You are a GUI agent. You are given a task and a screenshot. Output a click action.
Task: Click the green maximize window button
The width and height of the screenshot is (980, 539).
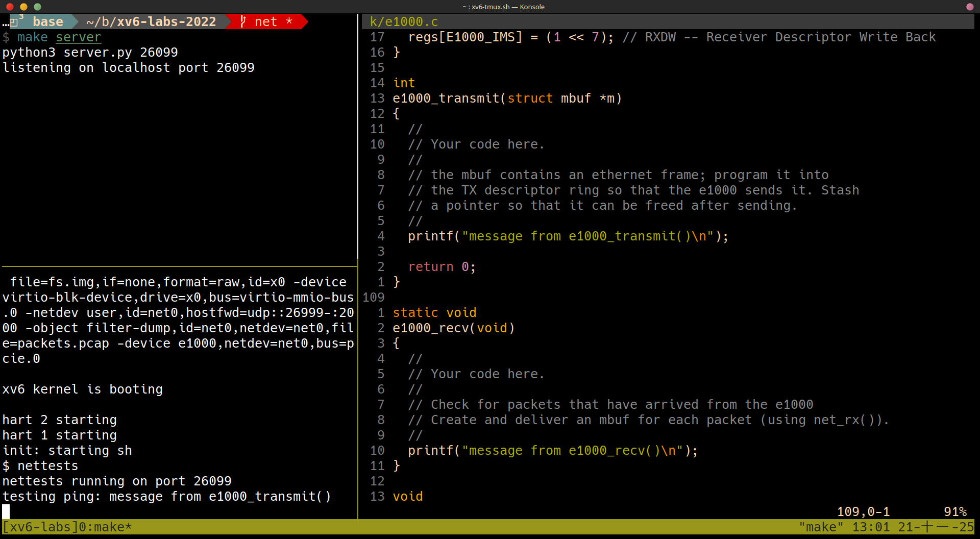click(x=37, y=7)
